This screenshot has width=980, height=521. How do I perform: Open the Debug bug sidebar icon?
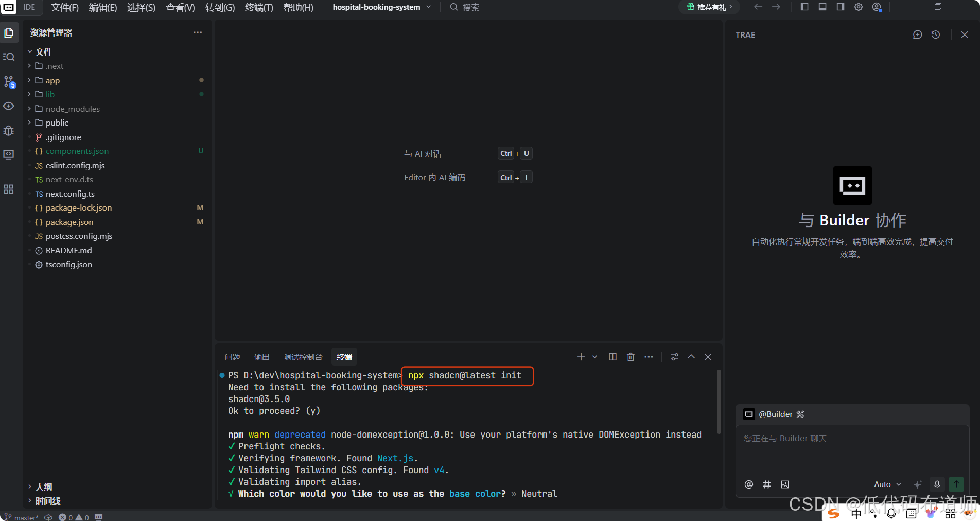point(9,130)
